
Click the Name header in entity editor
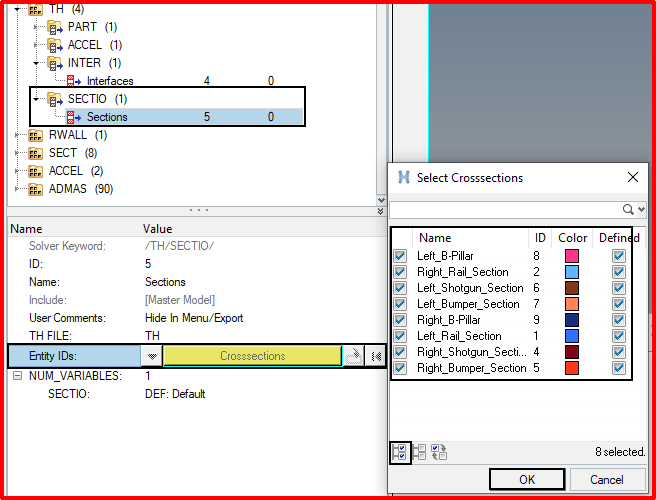tap(26, 229)
